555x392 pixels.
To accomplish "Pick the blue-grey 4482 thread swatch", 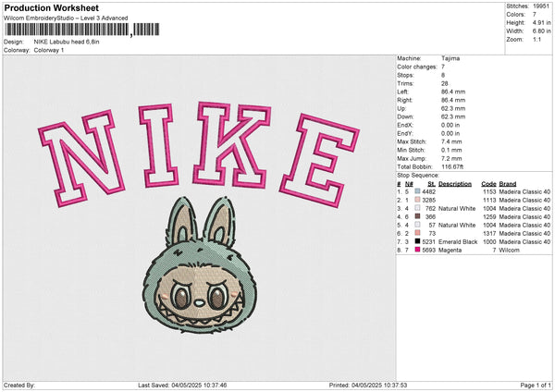I will coord(419,191).
